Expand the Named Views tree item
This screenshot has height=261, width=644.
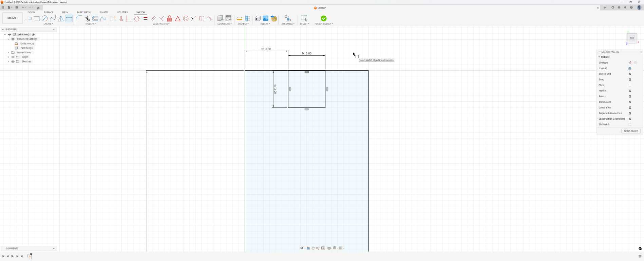[x=8, y=52]
